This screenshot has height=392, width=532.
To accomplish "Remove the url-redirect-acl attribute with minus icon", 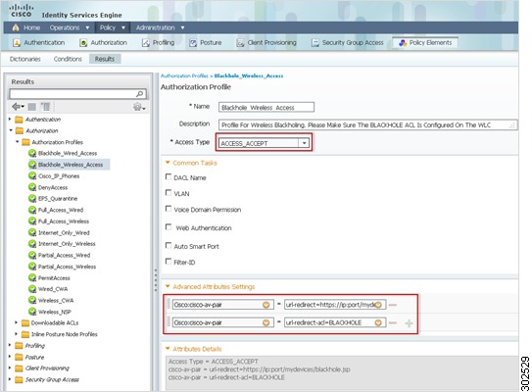I will click(x=393, y=322).
